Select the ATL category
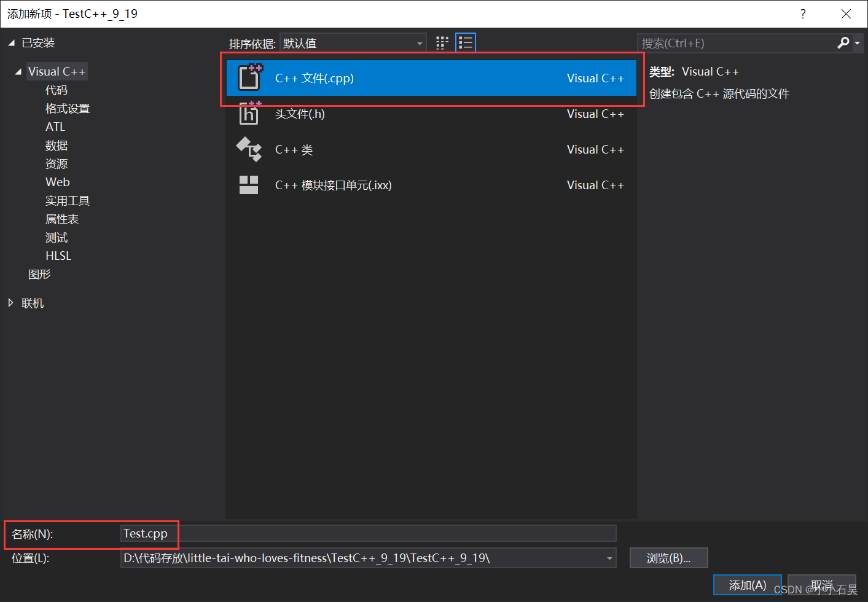Viewport: 868px width, 602px height. [x=55, y=127]
